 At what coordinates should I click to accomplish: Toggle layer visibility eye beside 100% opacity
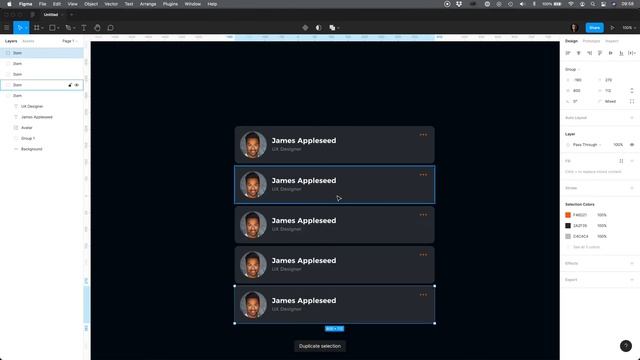[x=632, y=144]
